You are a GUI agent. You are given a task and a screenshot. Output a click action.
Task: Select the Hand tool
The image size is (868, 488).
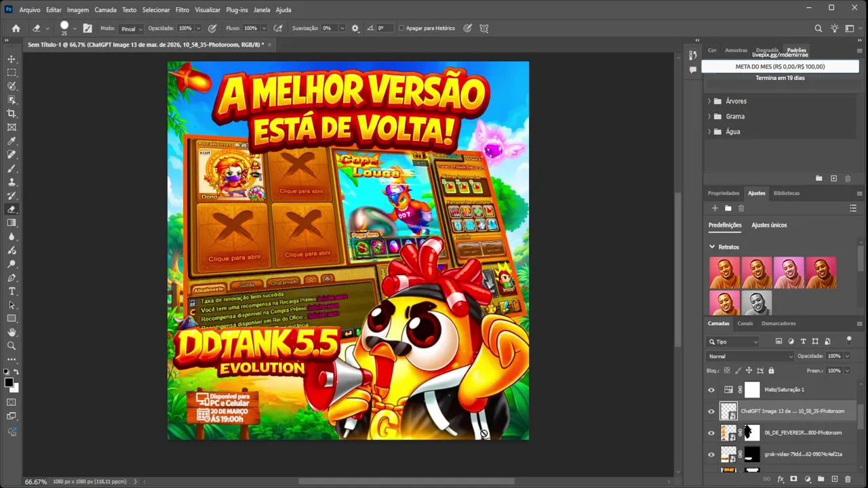click(12, 332)
